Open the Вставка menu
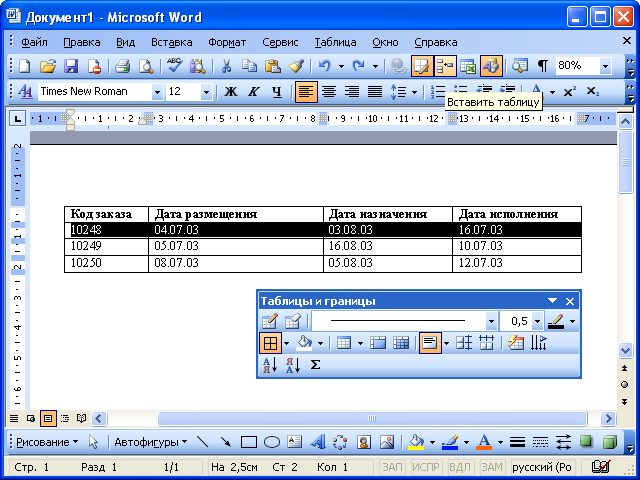 pyautogui.click(x=171, y=42)
